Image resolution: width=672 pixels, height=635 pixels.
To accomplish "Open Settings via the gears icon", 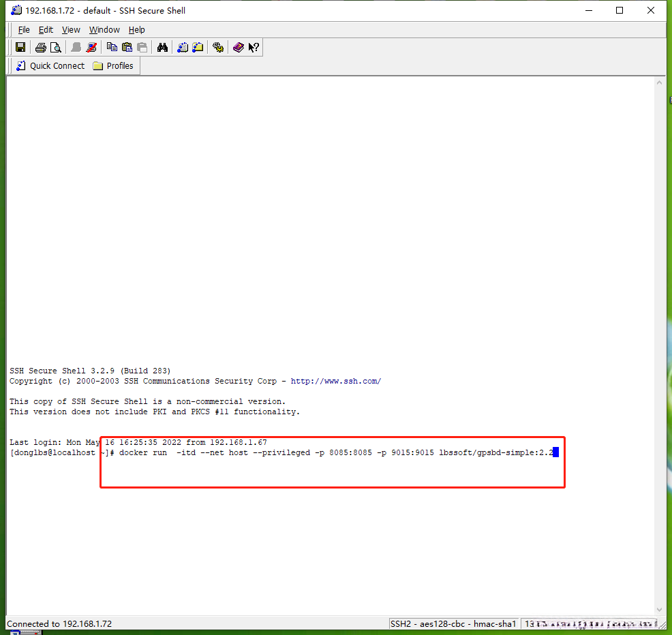I will (218, 47).
